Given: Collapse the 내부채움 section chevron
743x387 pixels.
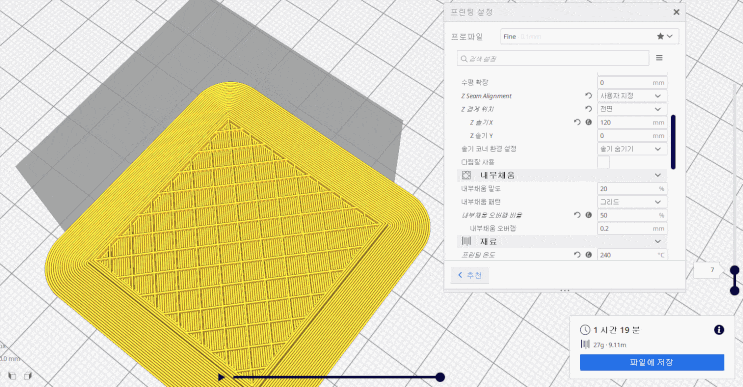Looking at the screenshot, I should (x=658, y=175).
